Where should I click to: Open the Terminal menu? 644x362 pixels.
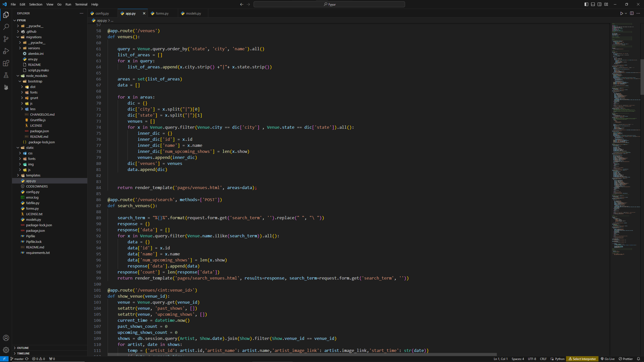[81, 4]
